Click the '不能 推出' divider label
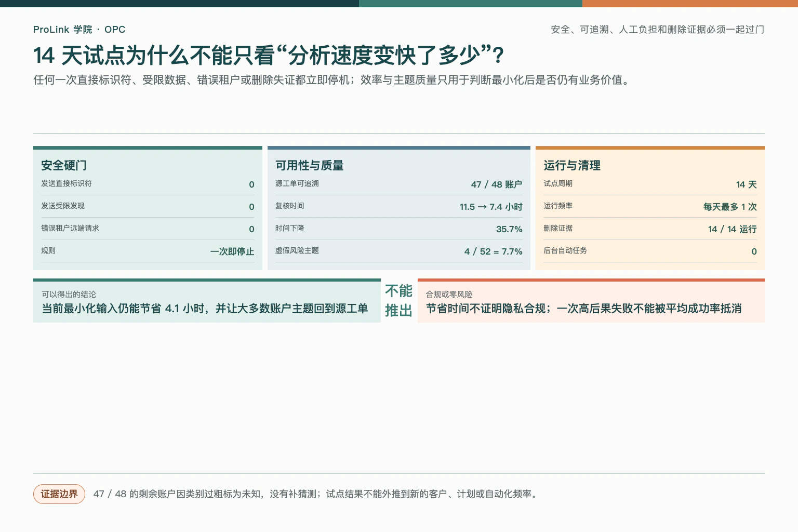This screenshot has width=798, height=532. [398, 300]
